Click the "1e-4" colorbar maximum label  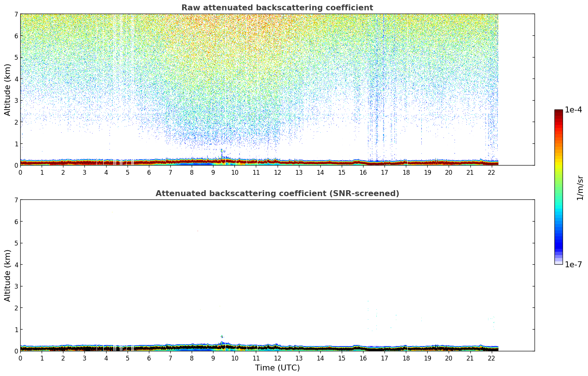click(x=574, y=110)
